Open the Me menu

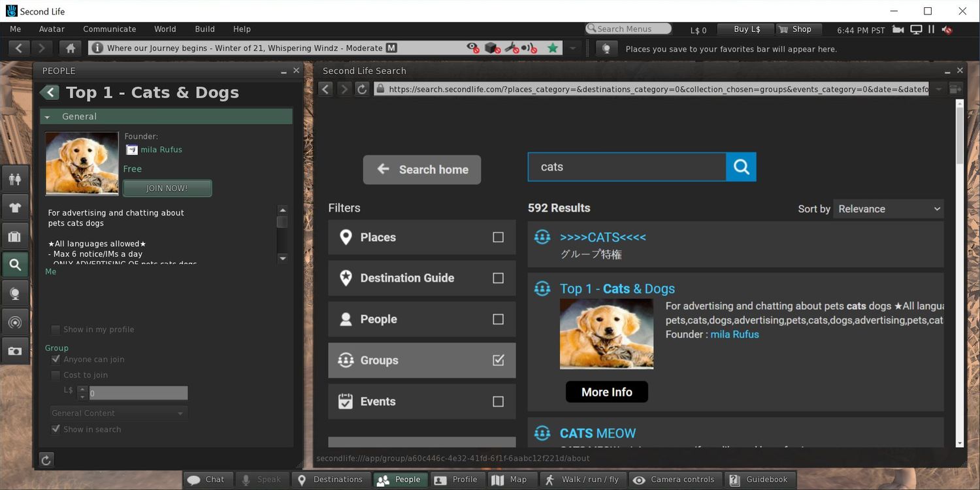pos(16,29)
